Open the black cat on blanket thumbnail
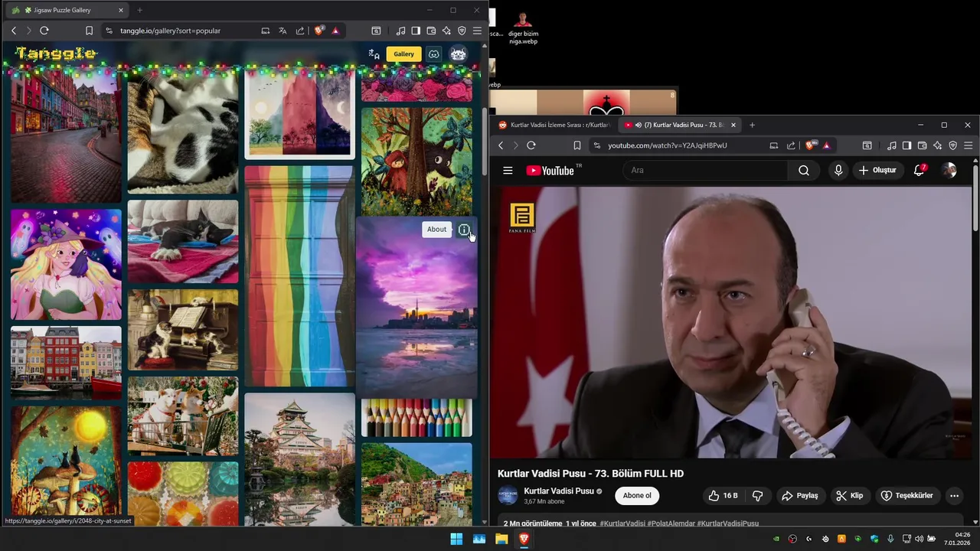The width and height of the screenshot is (980, 551). pyautogui.click(x=183, y=242)
